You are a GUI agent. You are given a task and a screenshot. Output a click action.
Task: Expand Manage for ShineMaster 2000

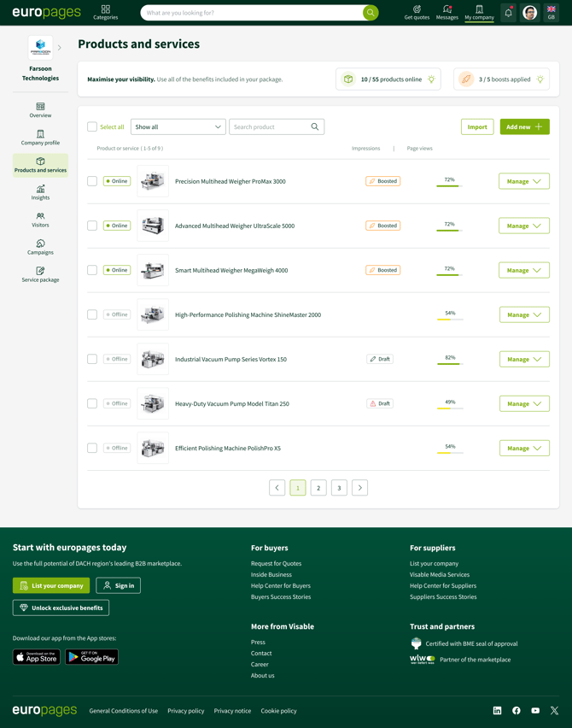point(525,314)
